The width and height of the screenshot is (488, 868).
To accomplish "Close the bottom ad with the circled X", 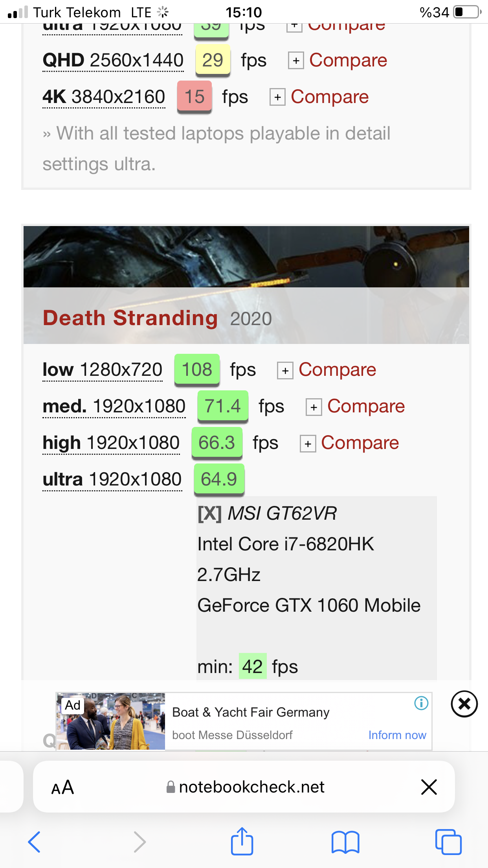I will [x=464, y=704].
